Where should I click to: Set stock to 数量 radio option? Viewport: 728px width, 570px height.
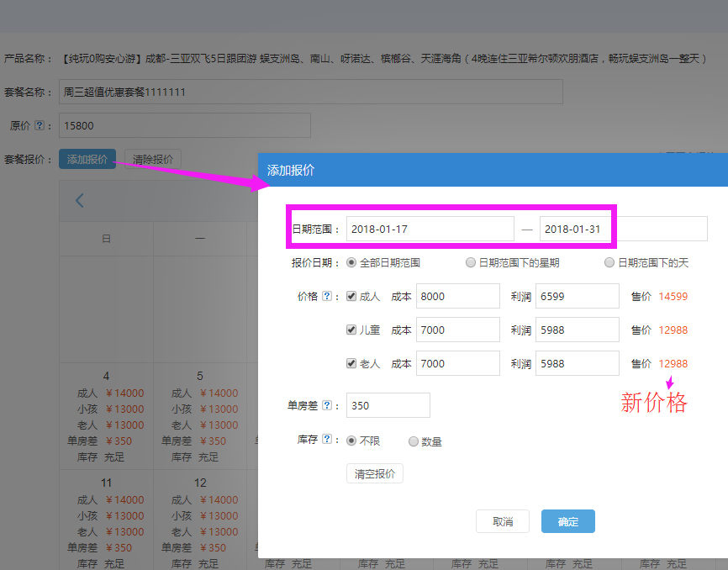(413, 441)
